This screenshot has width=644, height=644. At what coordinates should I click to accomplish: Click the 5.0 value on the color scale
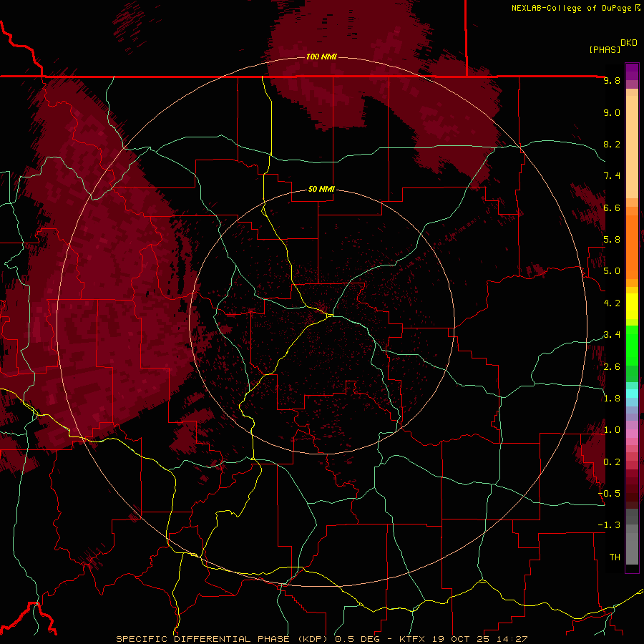tap(612, 271)
